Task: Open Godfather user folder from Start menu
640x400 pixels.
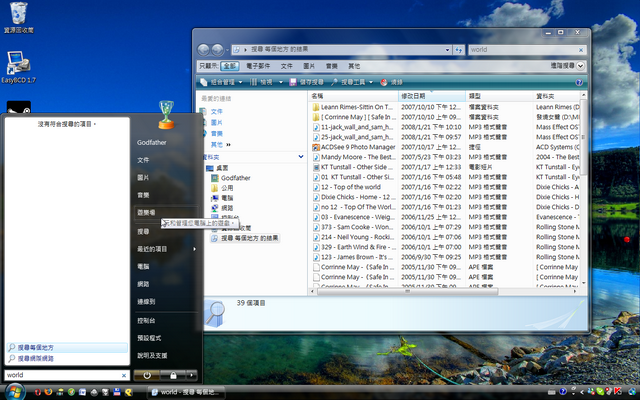Action: (151, 142)
